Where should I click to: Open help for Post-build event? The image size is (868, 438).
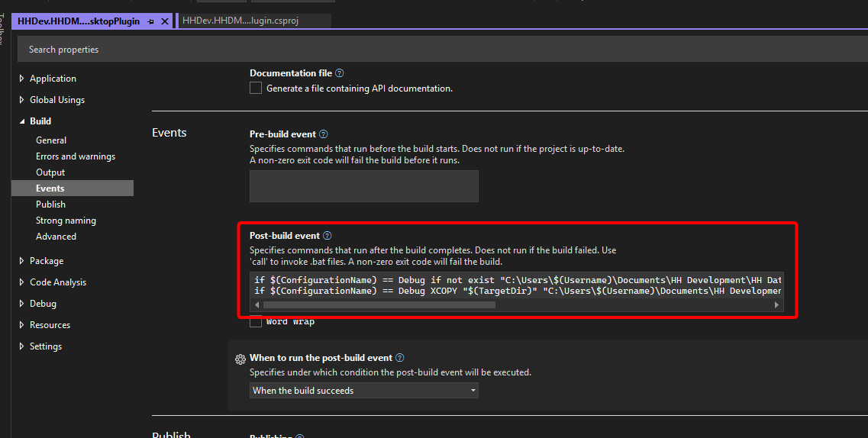tap(328, 236)
